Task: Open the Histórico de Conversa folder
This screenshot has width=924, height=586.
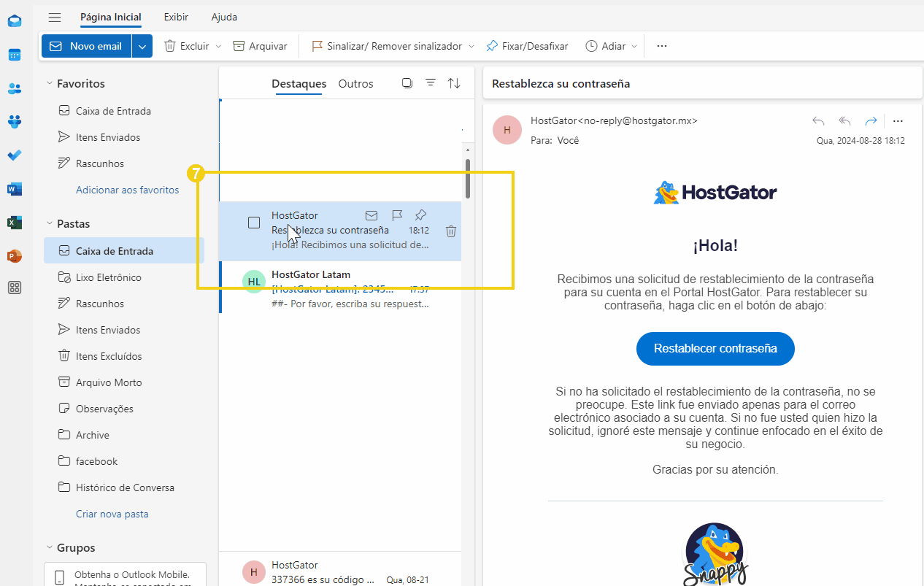Action: point(124,487)
